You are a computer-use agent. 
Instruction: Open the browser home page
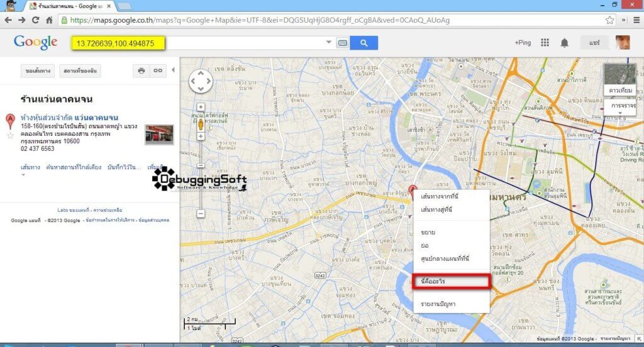tap(49, 20)
